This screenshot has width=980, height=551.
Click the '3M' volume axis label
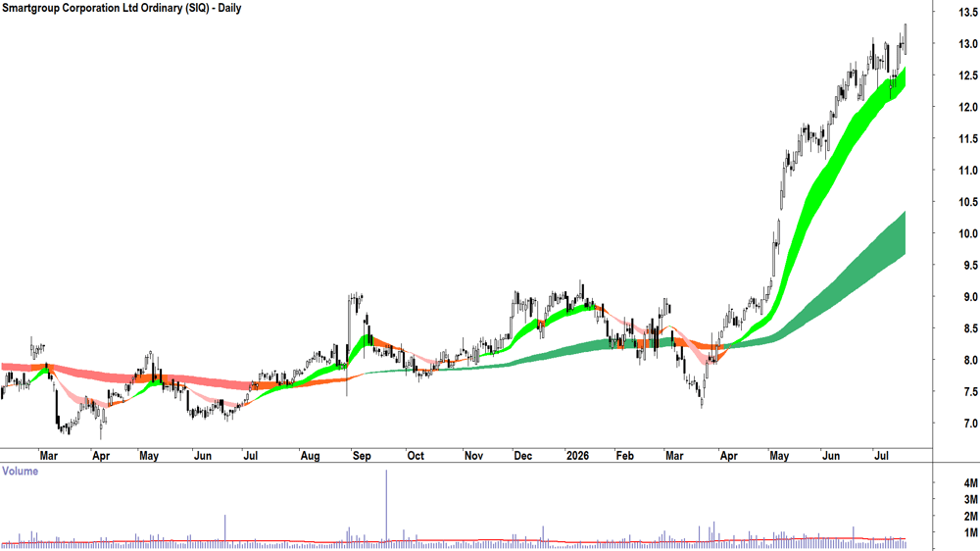[970, 499]
